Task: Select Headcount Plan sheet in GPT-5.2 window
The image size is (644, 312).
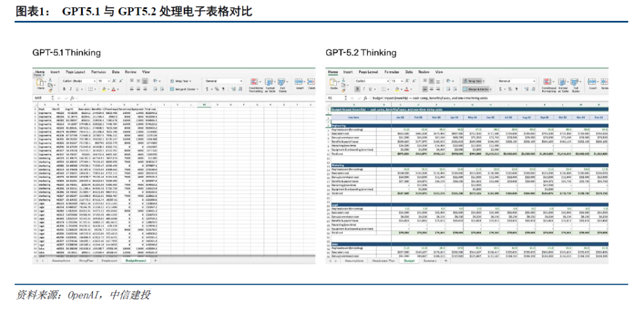Action: [x=384, y=261]
